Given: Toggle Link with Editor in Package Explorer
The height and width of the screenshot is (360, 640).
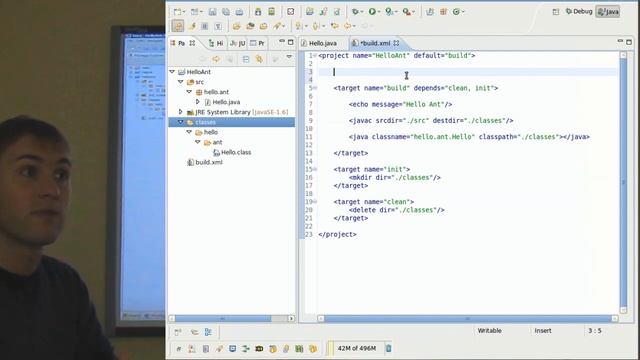Looking at the screenshot, I should [x=259, y=59].
